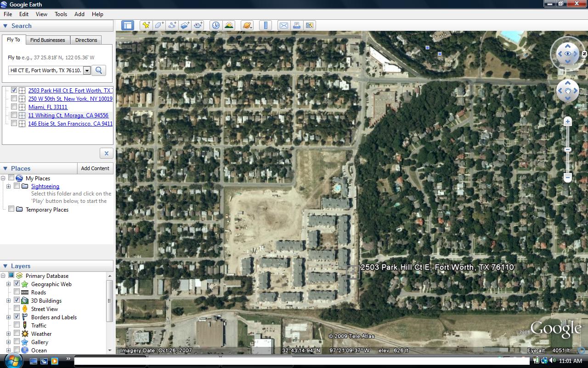
Task: Enable the Traffic layer checkbox
Action: (x=17, y=325)
